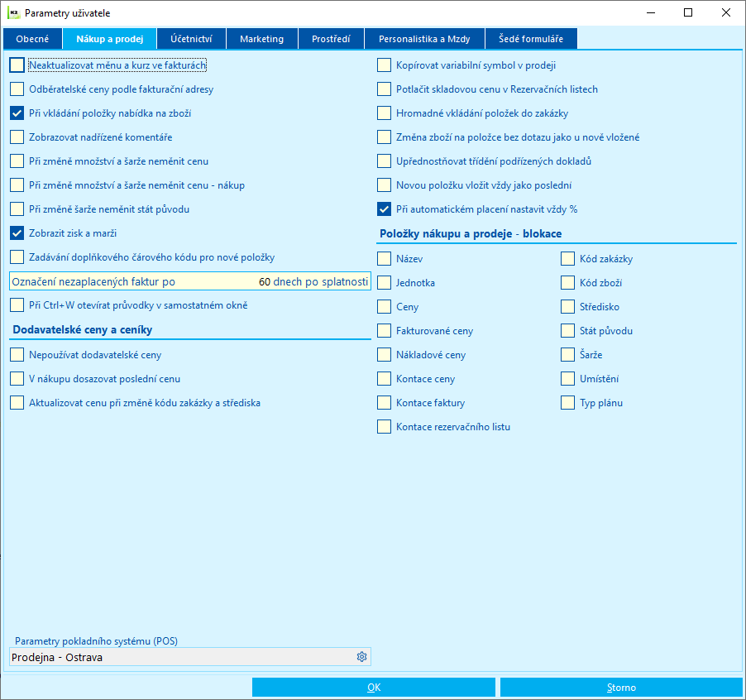Viewport: 746px width, 700px height.
Task: Tick V nákupu dosazovat poslední cenu
Action: 17,379
